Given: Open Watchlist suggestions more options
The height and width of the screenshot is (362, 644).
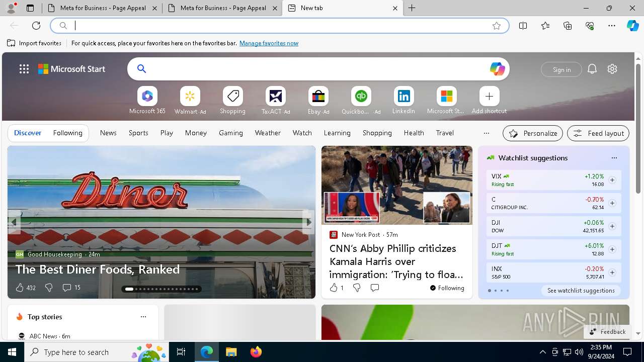Looking at the screenshot, I should 614,158.
